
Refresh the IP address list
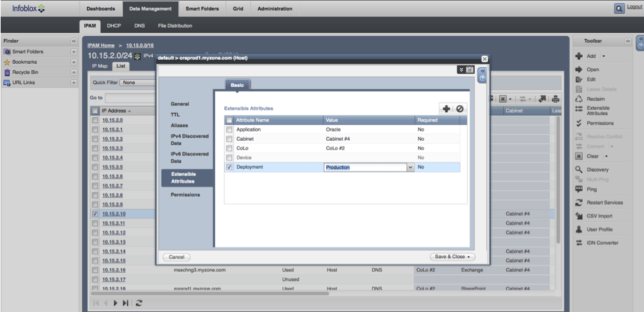[139, 303]
